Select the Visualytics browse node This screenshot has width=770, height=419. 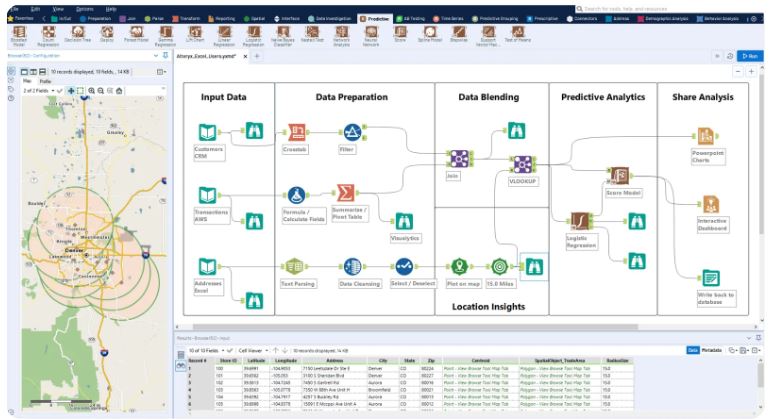click(x=404, y=222)
